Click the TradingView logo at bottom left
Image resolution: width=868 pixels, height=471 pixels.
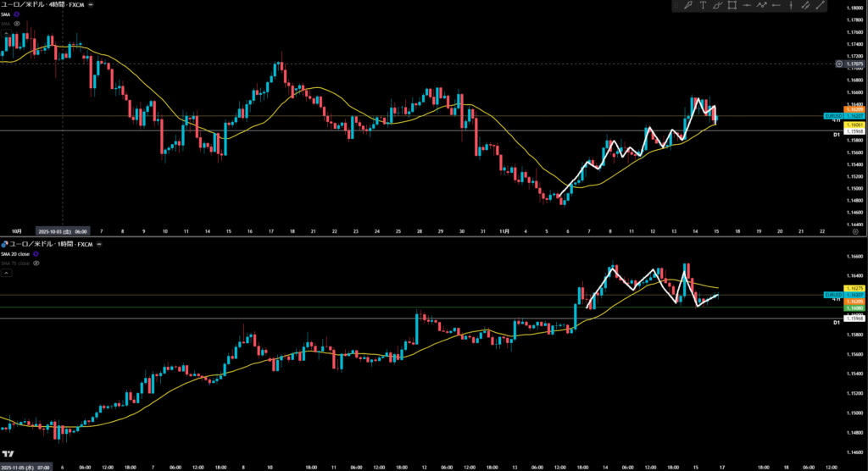click(x=8, y=453)
